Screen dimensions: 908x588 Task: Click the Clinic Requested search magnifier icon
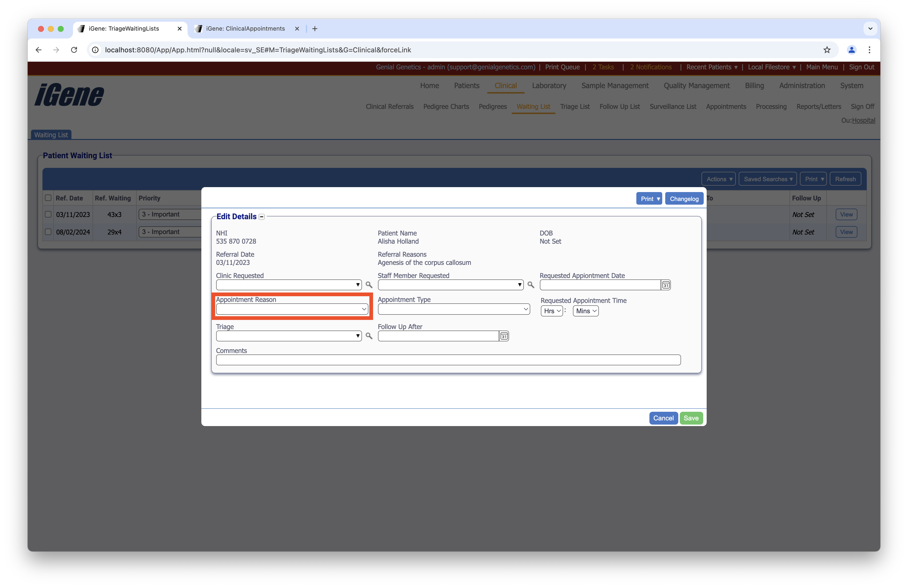coord(369,285)
